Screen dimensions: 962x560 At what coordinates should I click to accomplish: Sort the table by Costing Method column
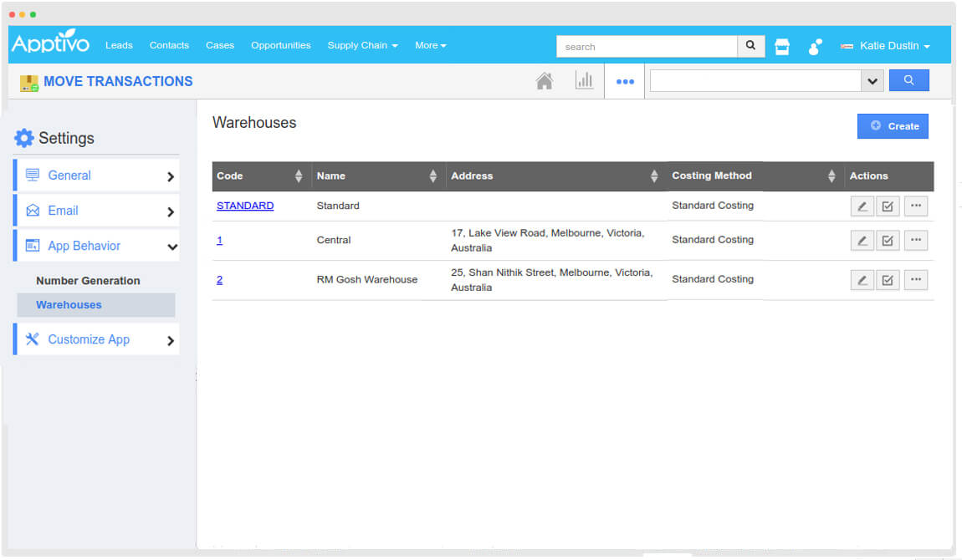pyautogui.click(x=831, y=176)
